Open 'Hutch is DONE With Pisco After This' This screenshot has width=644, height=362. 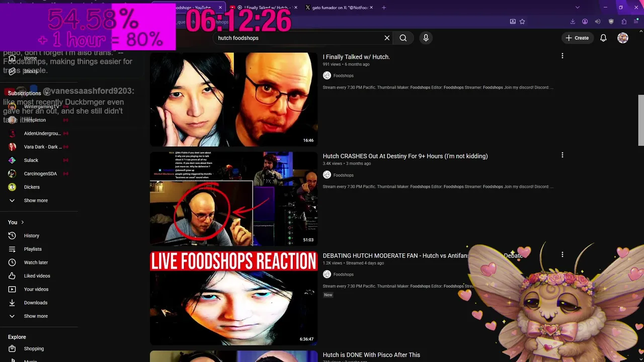pyautogui.click(x=371, y=354)
